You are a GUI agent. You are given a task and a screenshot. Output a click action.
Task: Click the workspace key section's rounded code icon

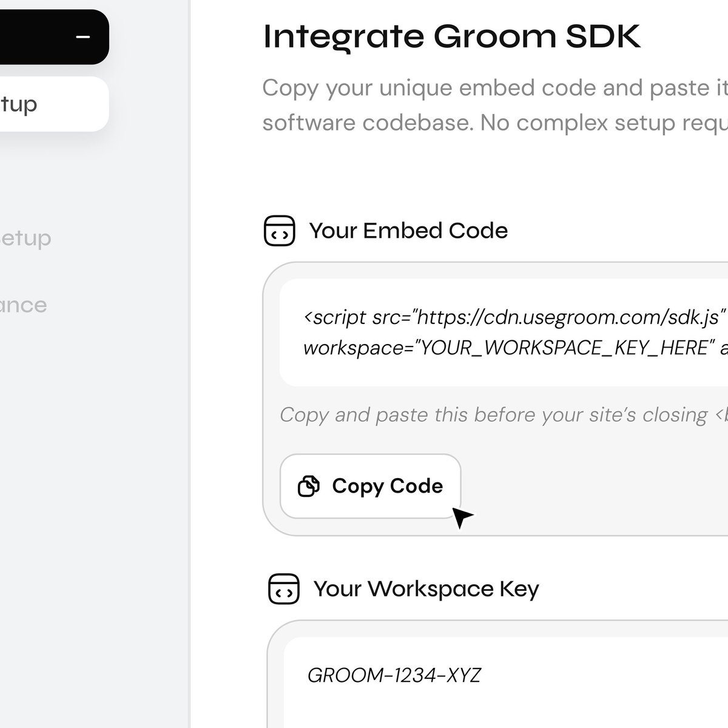283,587
